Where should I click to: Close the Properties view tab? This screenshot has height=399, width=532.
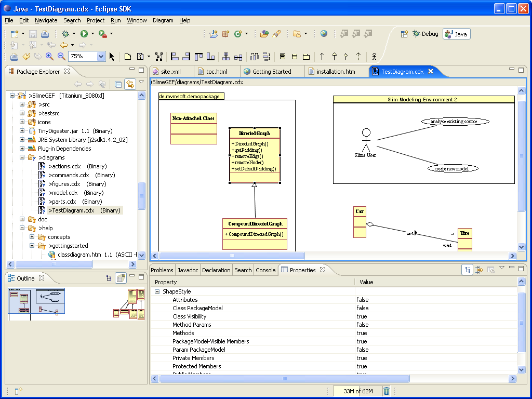tap(323, 270)
